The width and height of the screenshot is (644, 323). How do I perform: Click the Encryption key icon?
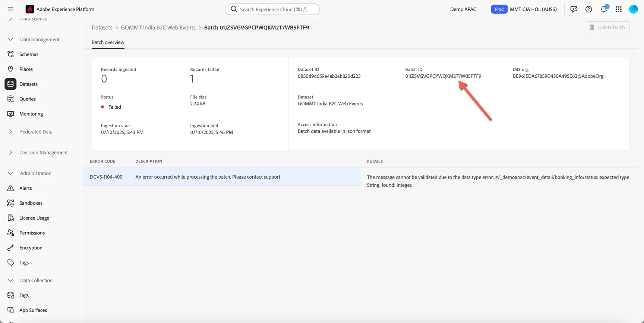(x=10, y=248)
